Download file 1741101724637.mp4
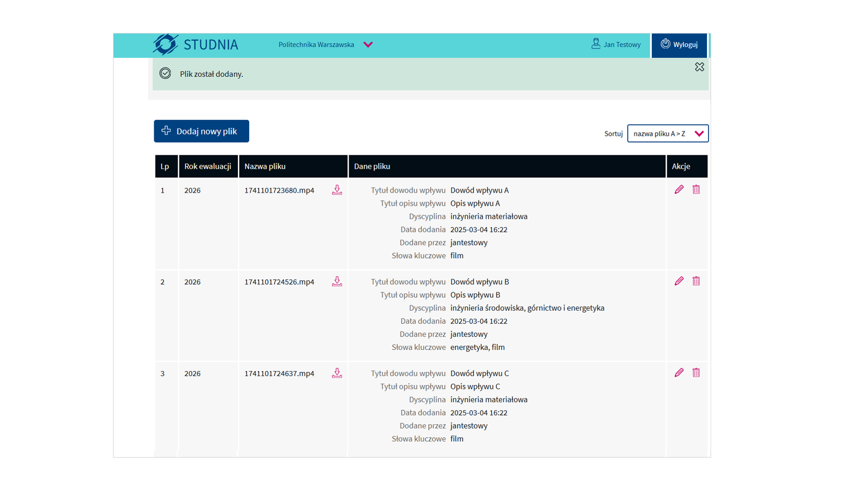The height and width of the screenshot is (488, 868). click(x=337, y=373)
